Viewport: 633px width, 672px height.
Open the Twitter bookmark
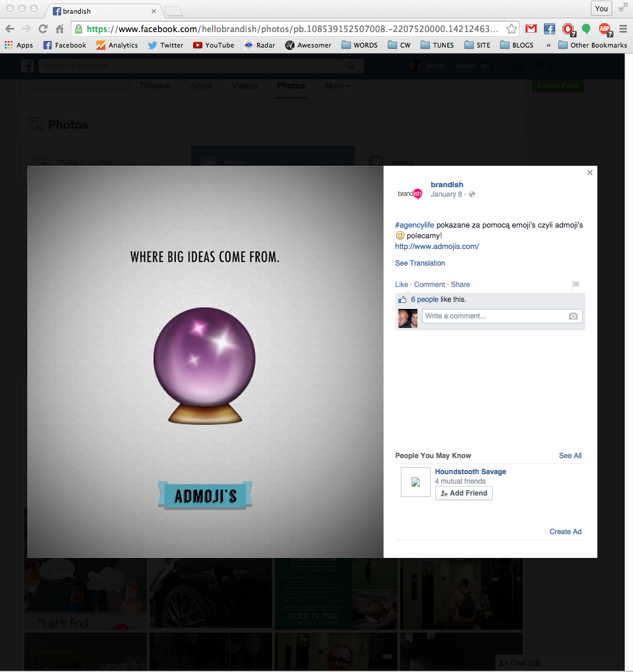click(165, 45)
